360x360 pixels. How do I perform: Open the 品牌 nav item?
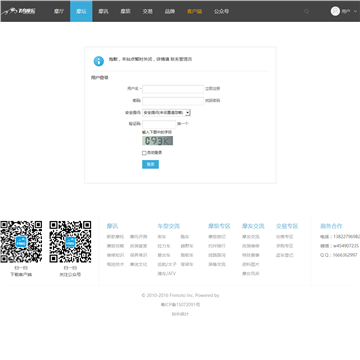tap(170, 11)
